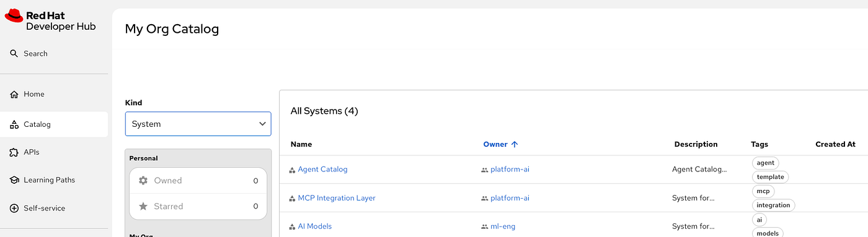The image size is (868, 237).
Task: Click group icon beside MCP Integration Layer's owner
Action: pos(485,199)
